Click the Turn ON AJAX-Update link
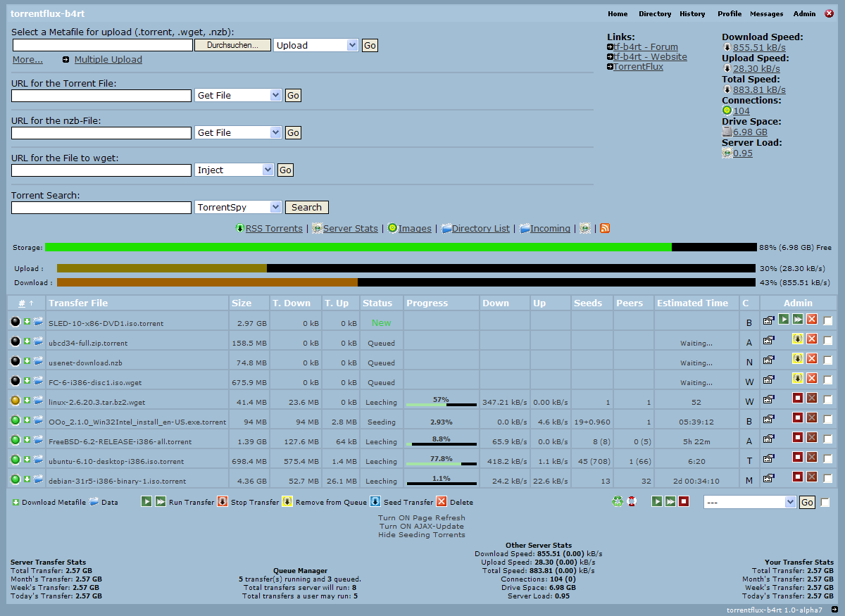Viewport: 845px width, 616px height. tap(421, 526)
